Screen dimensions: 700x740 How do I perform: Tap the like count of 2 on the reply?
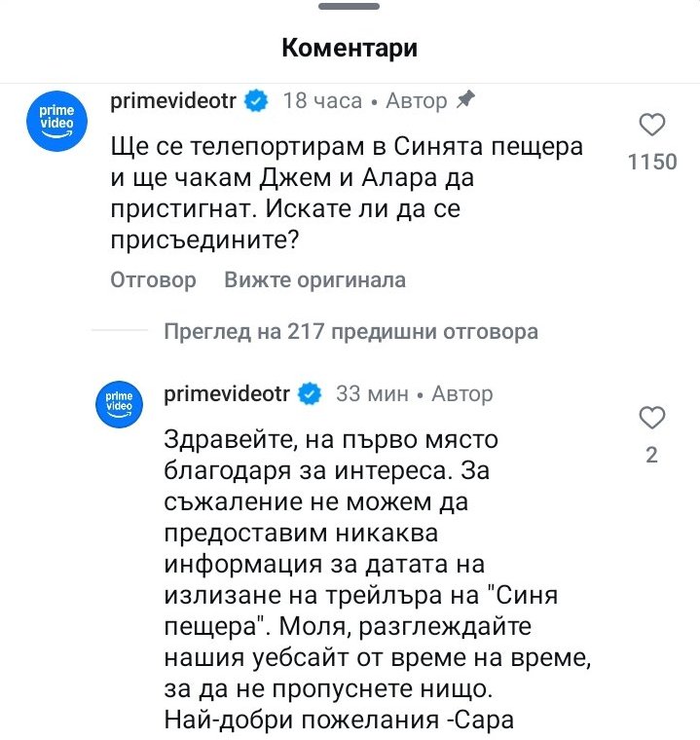point(651,455)
